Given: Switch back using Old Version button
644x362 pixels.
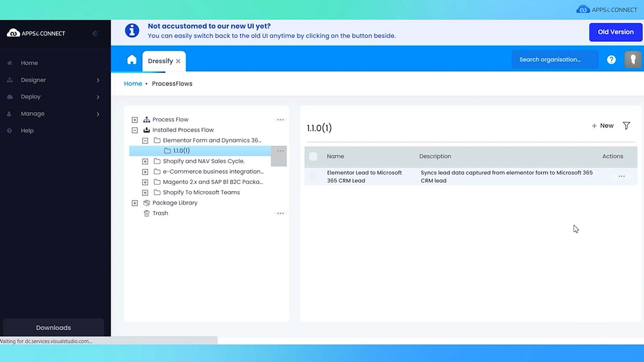Looking at the screenshot, I should coord(616,32).
